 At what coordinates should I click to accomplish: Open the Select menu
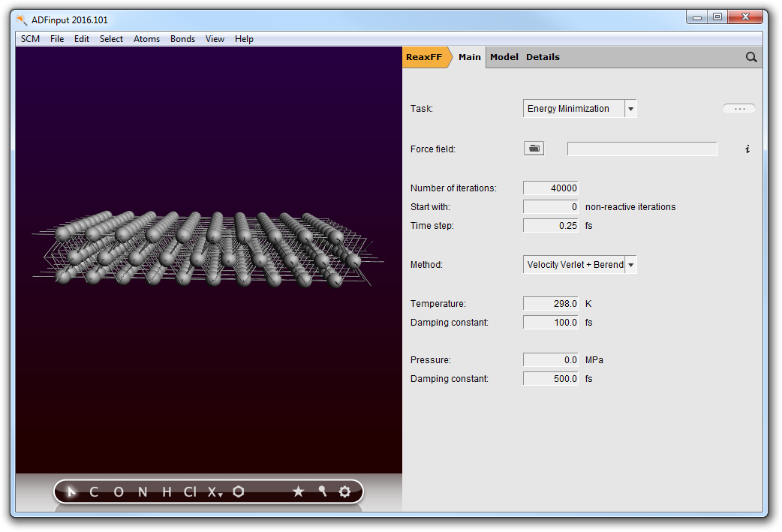(x=111, y=39)
